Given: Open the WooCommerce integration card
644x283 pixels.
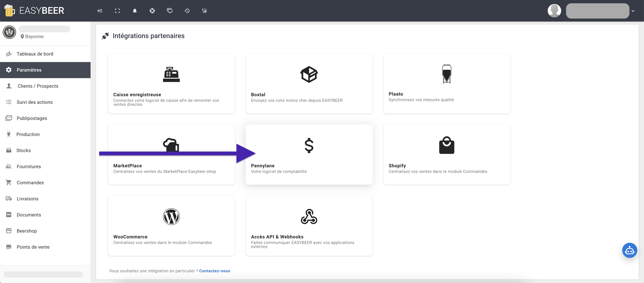Looking at the screenshot, I should tap(171, 226).
